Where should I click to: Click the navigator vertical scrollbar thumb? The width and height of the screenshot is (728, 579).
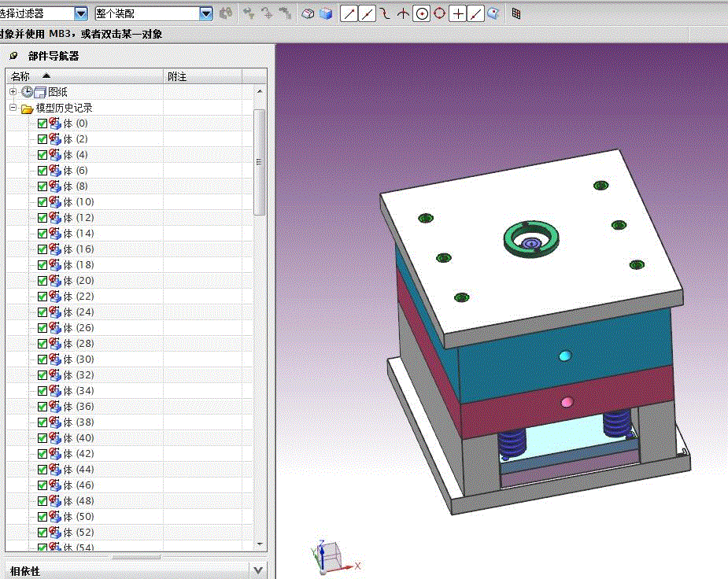click(x=260, y=162)
